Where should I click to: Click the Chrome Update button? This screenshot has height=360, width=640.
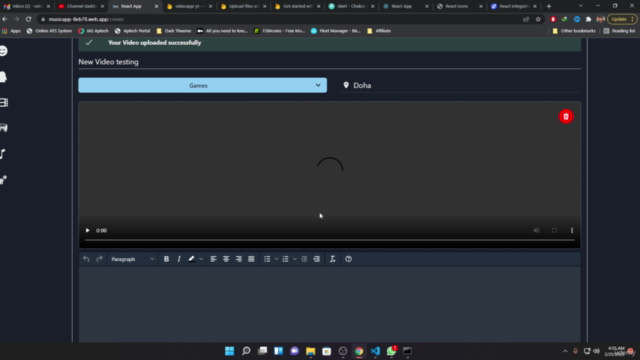(622, 19)
